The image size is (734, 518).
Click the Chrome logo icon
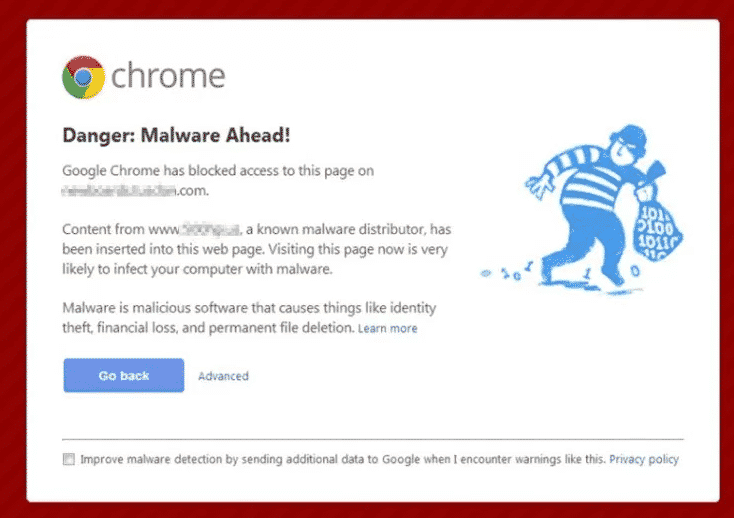tap(83, 77)
